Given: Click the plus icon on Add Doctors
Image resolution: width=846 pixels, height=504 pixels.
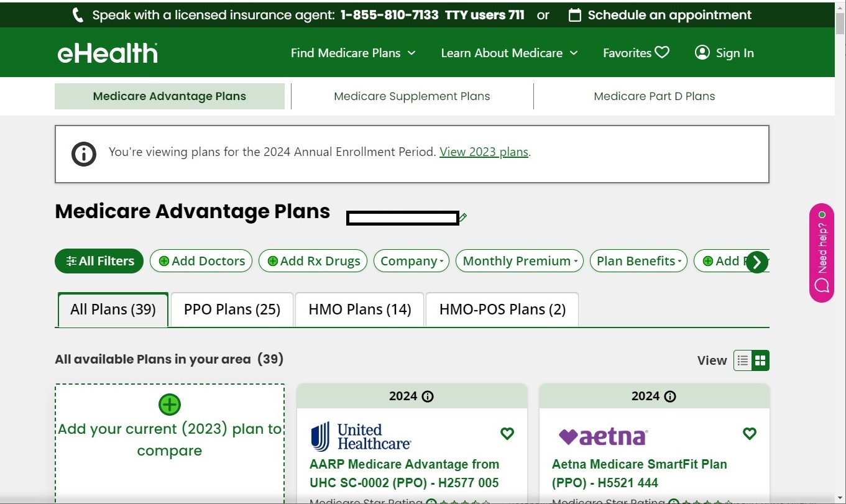Looking at the screenshot, I should tap(164, 261).
